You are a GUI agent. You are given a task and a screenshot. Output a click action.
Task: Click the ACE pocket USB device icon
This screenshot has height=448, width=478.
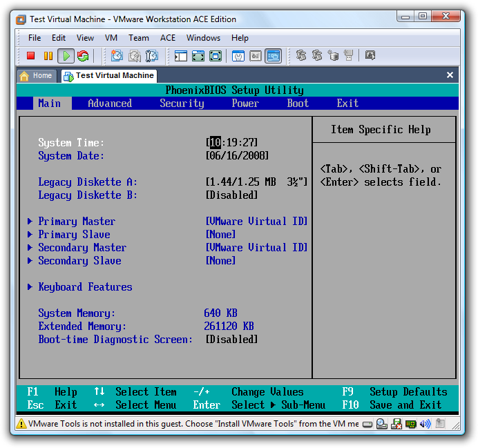348,55
